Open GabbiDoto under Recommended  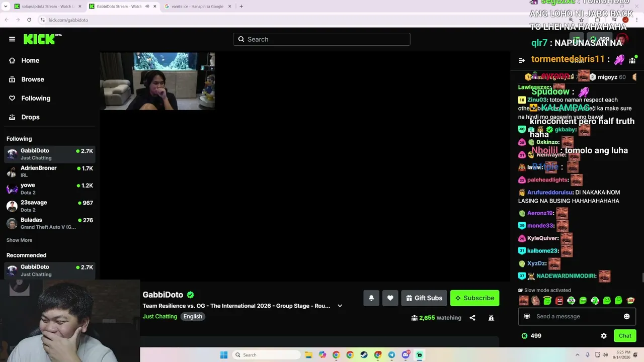[x=49, y=270]
